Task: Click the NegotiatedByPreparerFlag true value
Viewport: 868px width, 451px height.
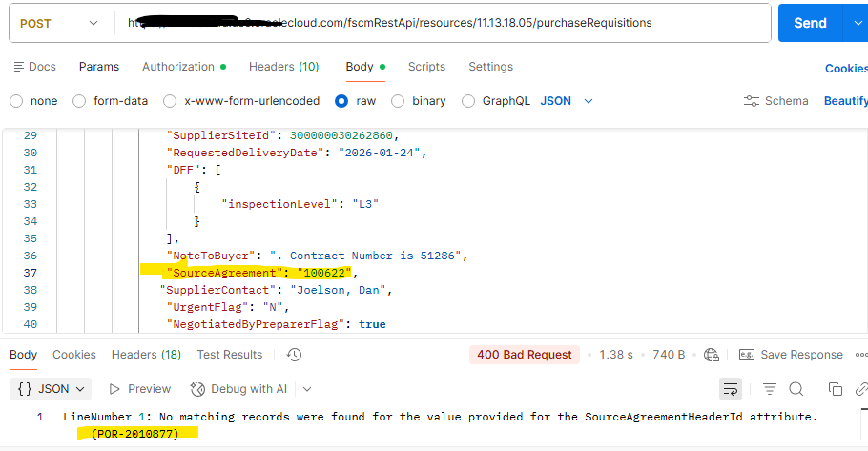Action: coord(372,324)
